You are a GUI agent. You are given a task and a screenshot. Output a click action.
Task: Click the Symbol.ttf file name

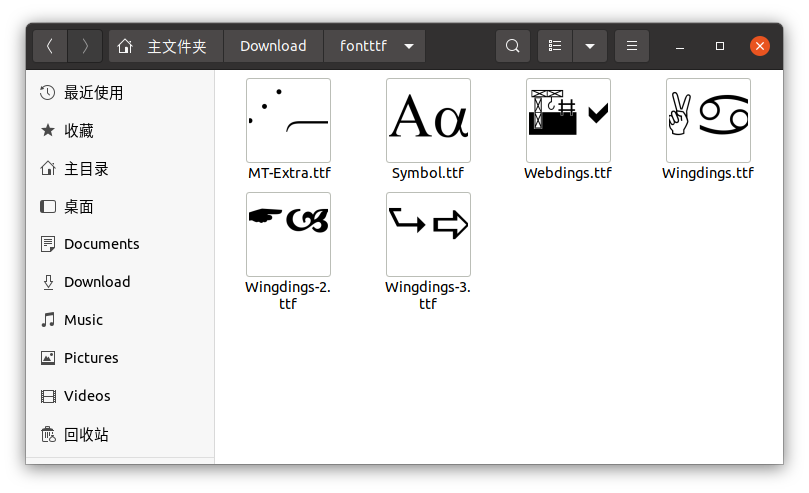click(428, 173)
